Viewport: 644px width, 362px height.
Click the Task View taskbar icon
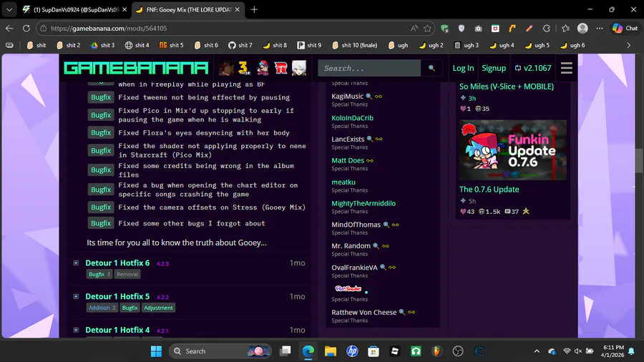point(286,351)
